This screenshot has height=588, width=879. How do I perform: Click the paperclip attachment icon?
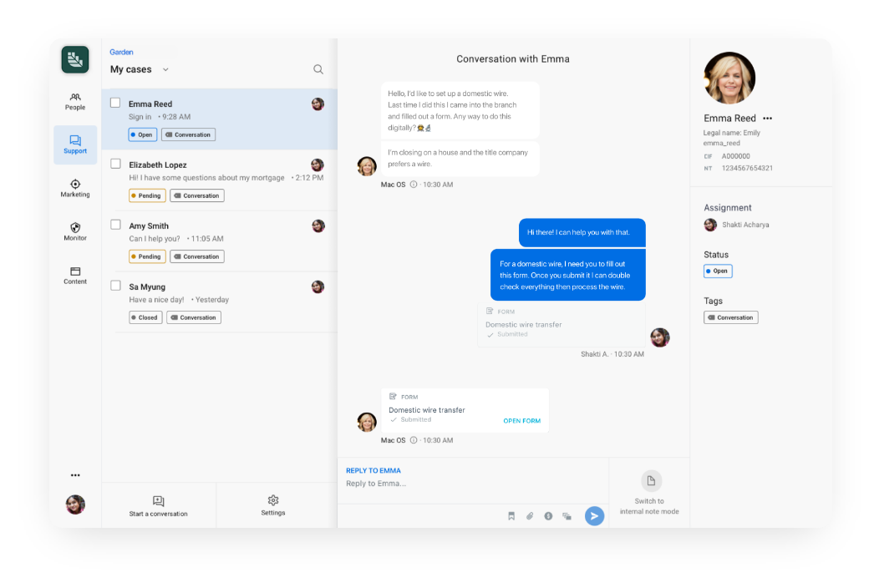(530, 516)
